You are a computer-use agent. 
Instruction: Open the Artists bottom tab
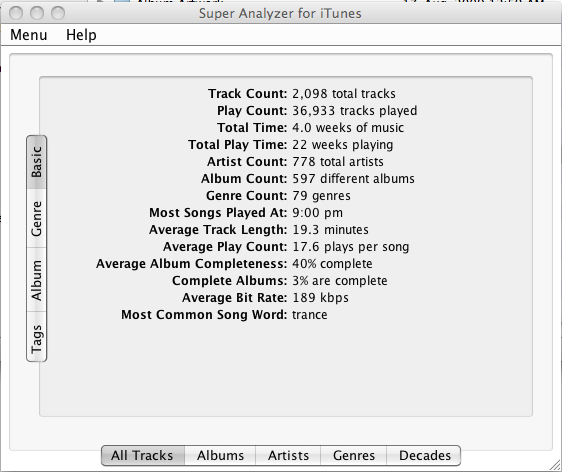pyautogui.click(x=288, y=456)
